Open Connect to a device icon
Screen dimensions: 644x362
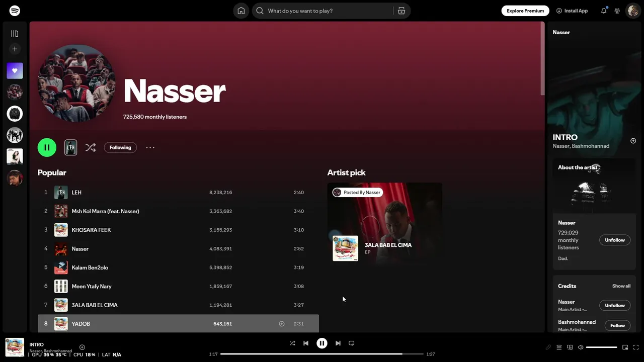570,347
